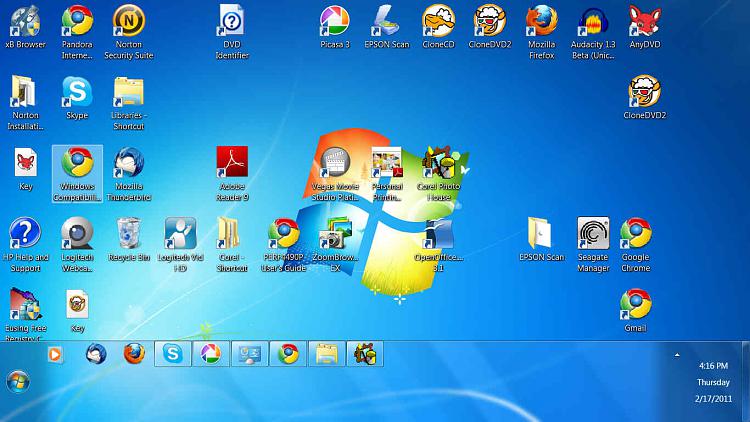Click the Recycle Bin desktop icon
The height and width of the screenshot is (422, 750).
(x=129, y=233)
